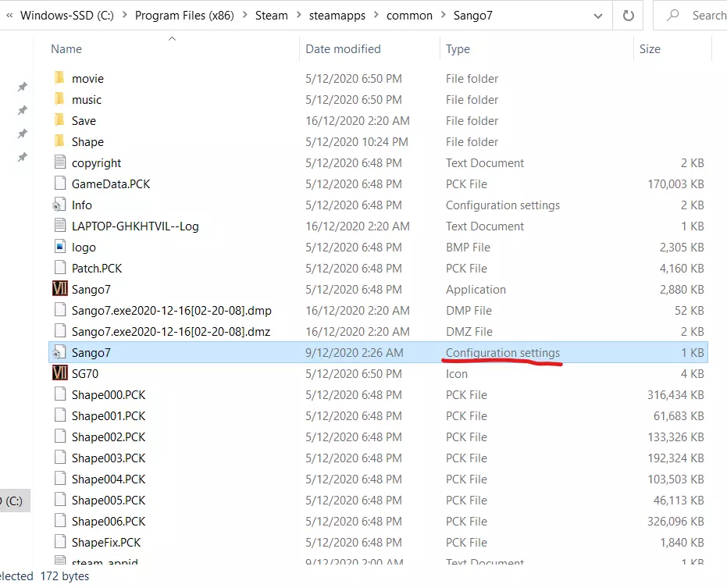Expand chevron after common breadcrumb
The height and width of the screenshot is (588, 727).
pos(444,15)
